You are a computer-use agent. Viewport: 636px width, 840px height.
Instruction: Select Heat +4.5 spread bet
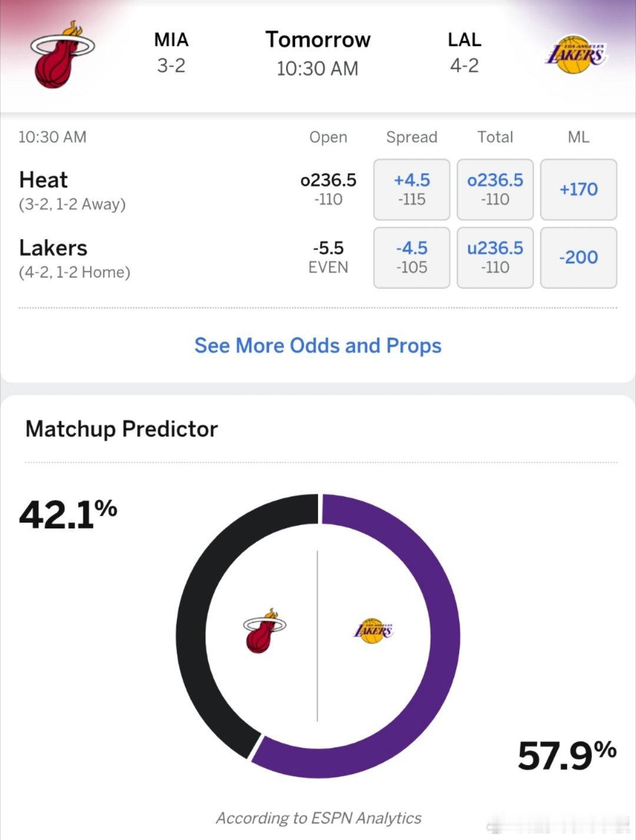[x=412, y=189]
